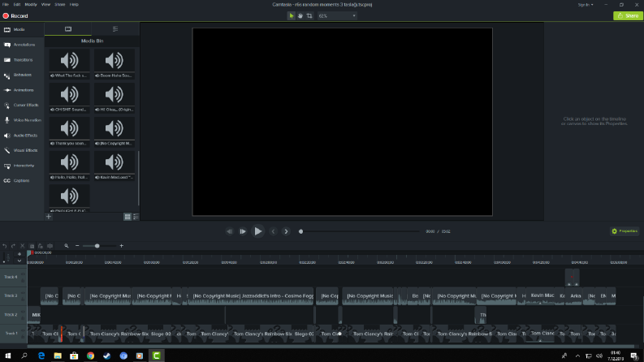
Task: Toggle the Properties panel button
Action: coord(625,231)
